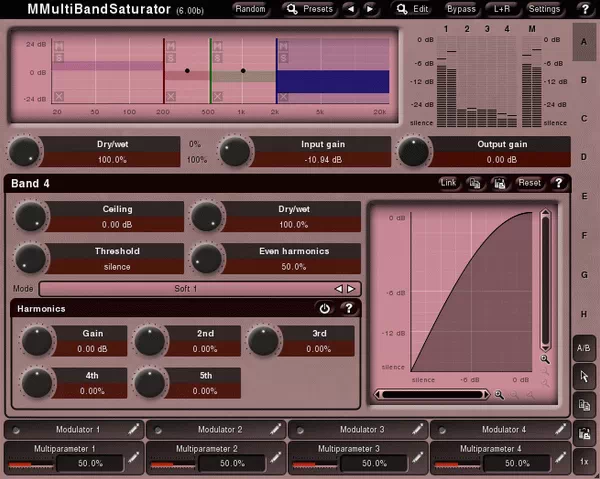Click the graph horizontal scrollbar
Screen dimensions: 600x479
tap(432, 394)
